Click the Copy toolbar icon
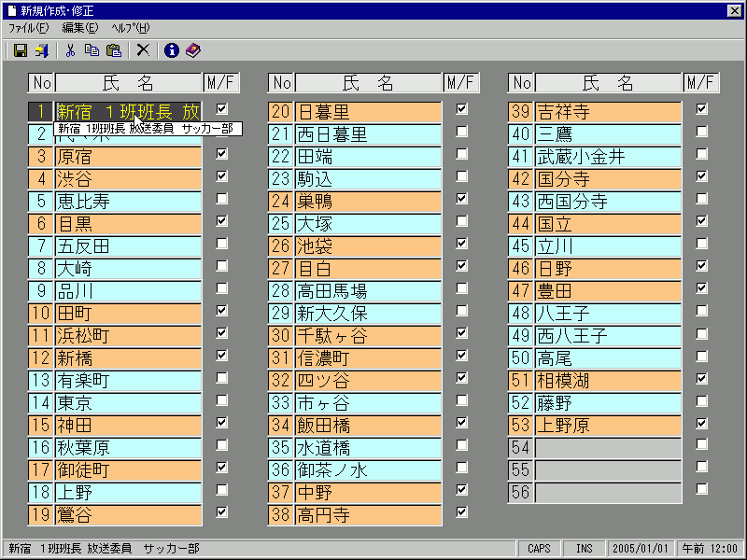 [92, 50]
